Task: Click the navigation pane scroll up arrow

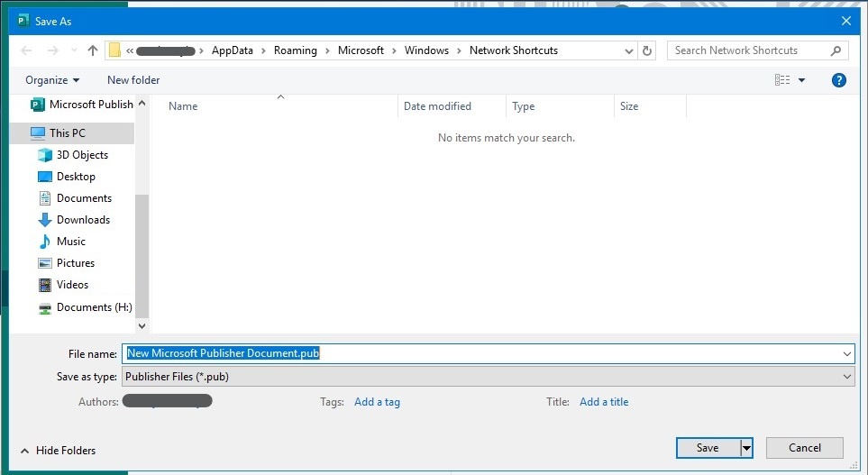Action: 142,103
